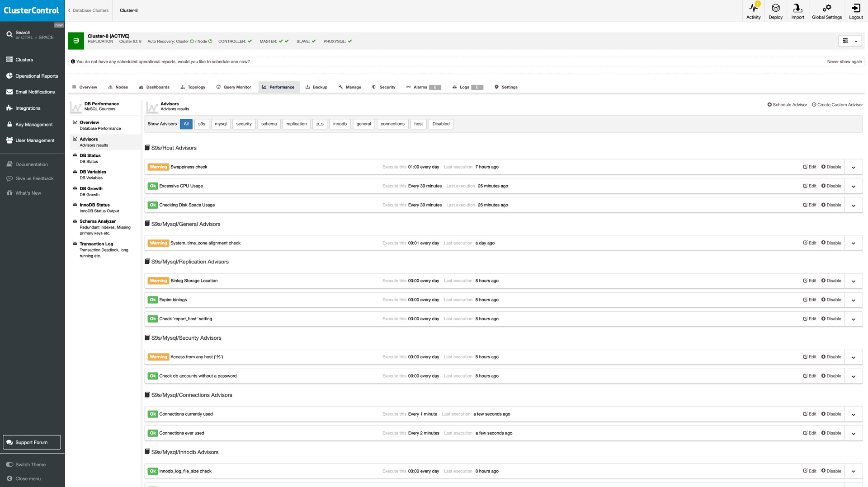
Task: Toggle Switch Theme in sidebar
Action: coord(26,464)
